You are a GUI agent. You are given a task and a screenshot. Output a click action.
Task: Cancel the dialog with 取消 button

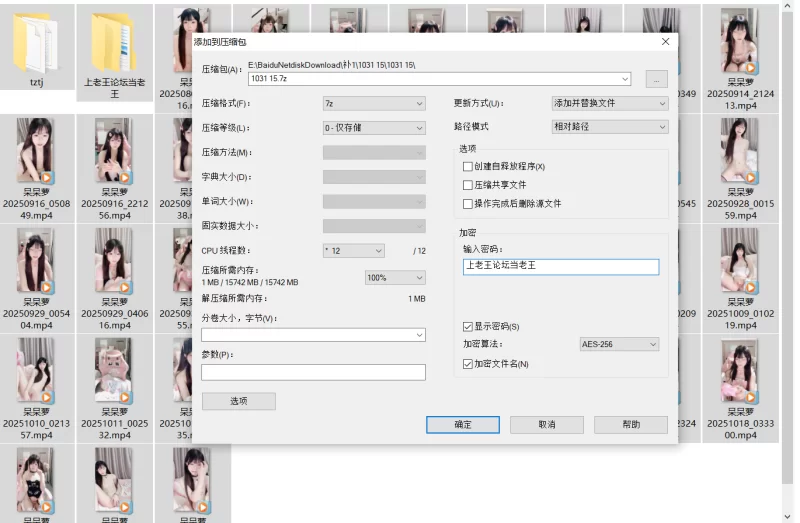click(547, 425)
